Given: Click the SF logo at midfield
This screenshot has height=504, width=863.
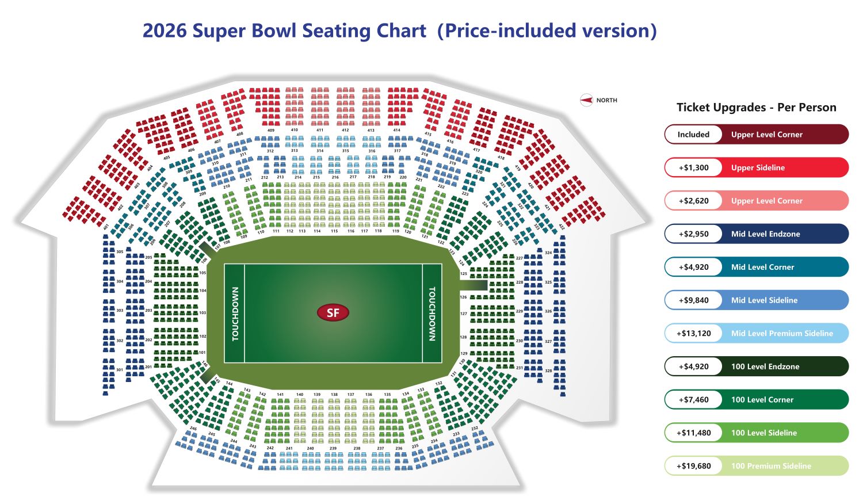Looking at the screenshot, I should click(333, 312).
